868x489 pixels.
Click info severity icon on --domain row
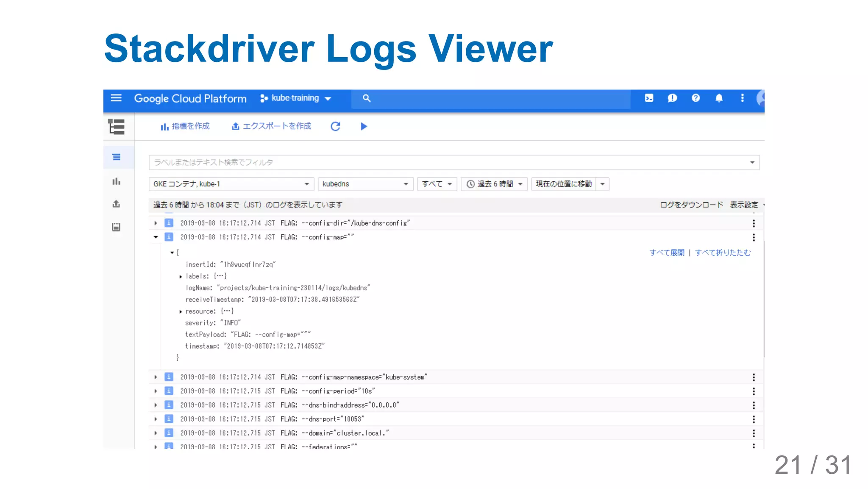169,433
